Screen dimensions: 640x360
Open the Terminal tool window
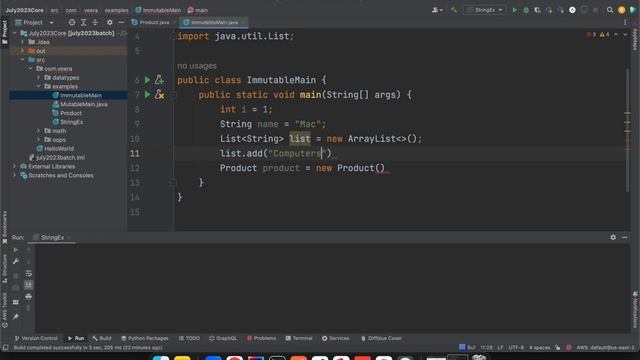299,338
